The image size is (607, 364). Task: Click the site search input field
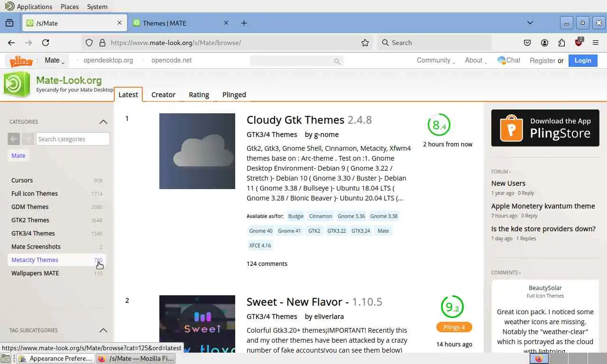pyautogui.click(x=292, y=61)
